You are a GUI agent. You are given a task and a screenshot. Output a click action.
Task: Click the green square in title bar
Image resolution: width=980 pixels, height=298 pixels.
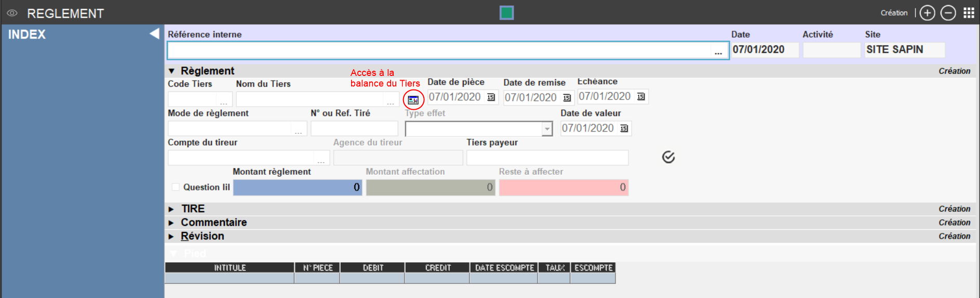(506, 12)
